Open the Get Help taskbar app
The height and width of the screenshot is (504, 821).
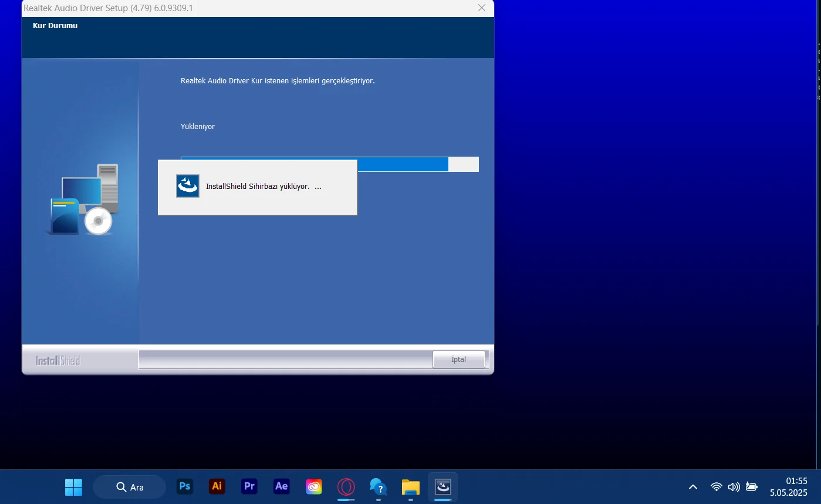coord(379,487)
